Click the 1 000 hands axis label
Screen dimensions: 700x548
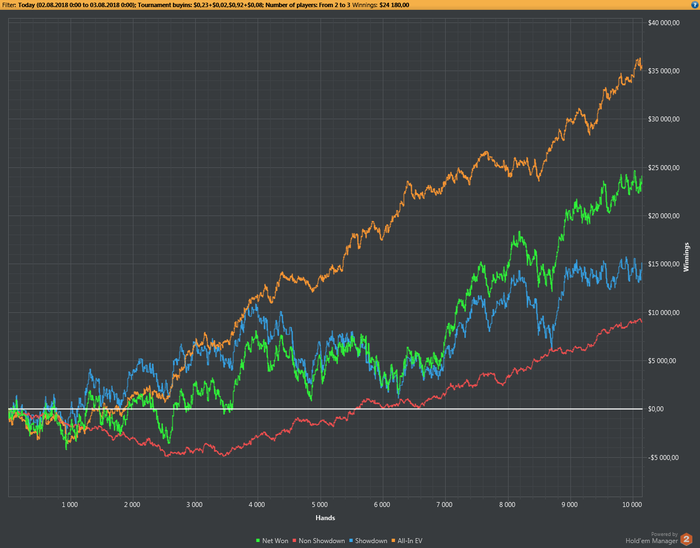tap(70, 505)
